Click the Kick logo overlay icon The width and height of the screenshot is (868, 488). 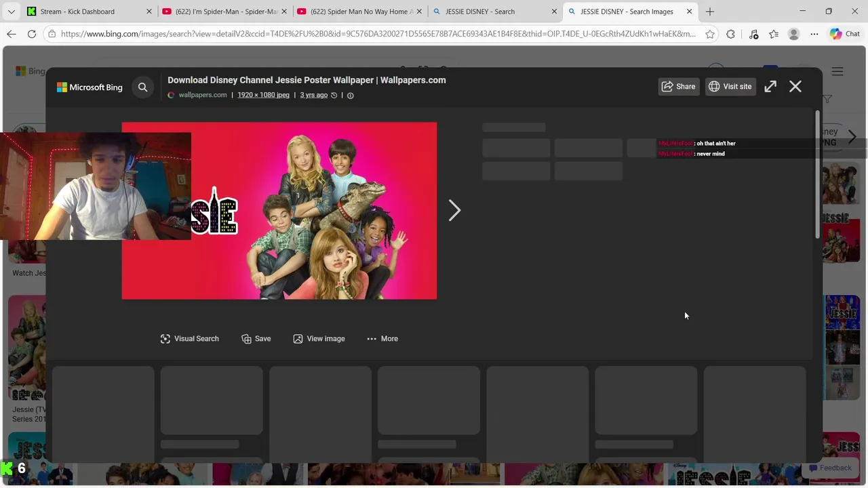click(6, 468)
